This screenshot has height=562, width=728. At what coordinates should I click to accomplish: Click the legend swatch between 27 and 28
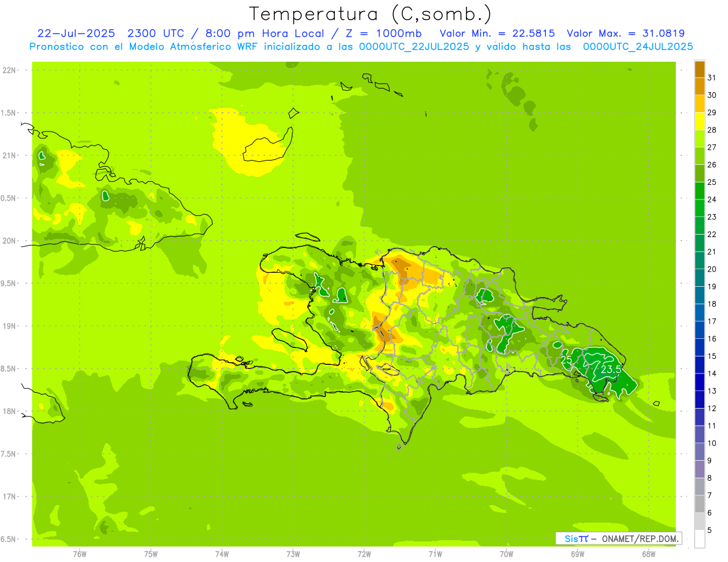click(699, 138)
